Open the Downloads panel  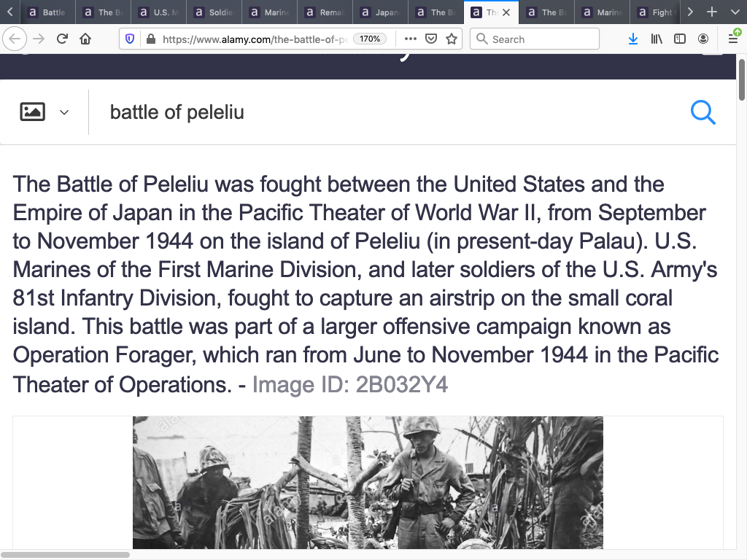[632, 39]
